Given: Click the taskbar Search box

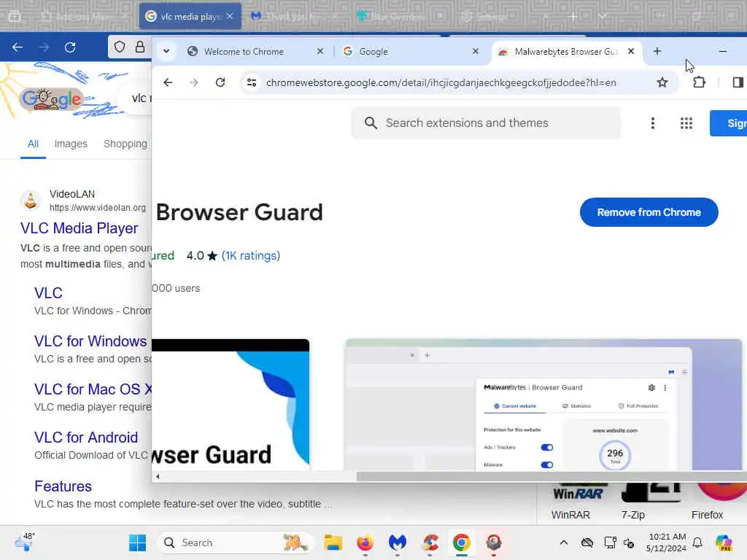Looking at the screenshot, I should [236, 542].
